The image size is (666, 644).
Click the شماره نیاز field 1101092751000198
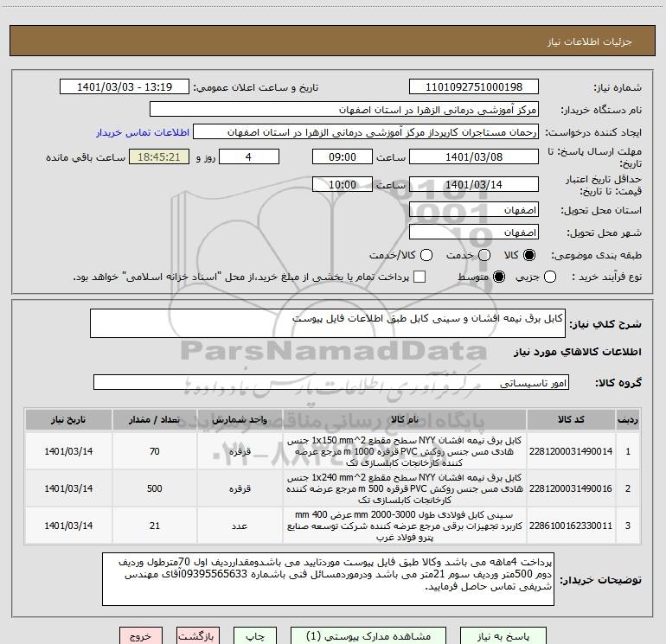point(474,86)
